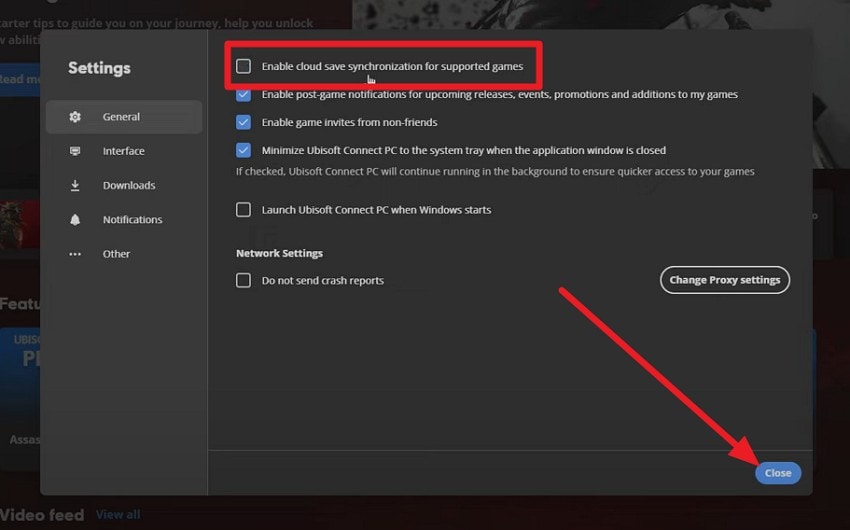Click the Settings title text

click(x=99, y=68)
